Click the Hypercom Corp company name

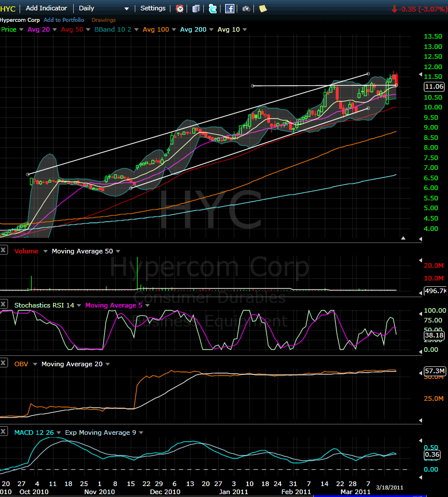click(x=20, y=20)
